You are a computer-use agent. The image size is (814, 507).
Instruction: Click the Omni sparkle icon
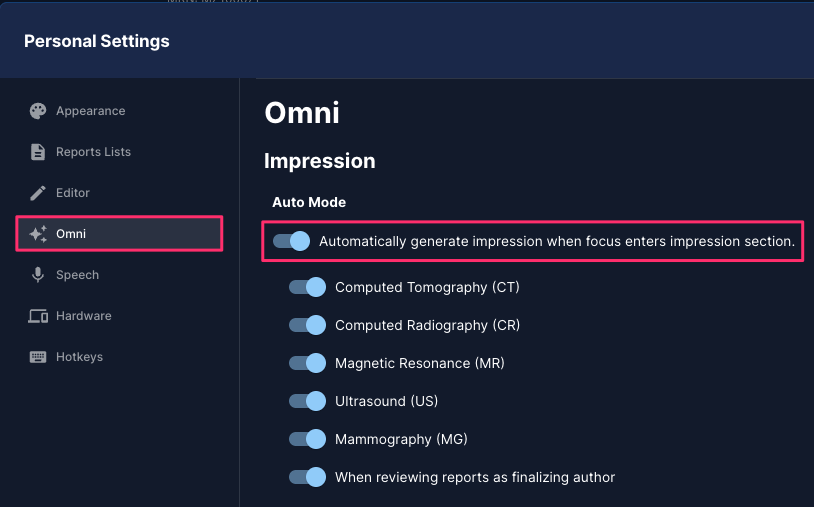pyautogui.click(x=38, y=234)
